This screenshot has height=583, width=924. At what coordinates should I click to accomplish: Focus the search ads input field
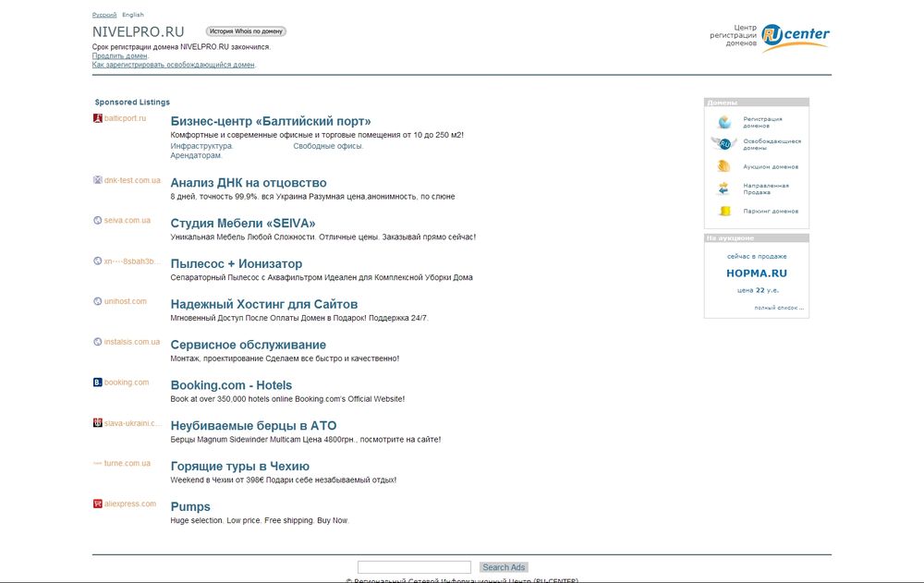[x=414, y=567]
